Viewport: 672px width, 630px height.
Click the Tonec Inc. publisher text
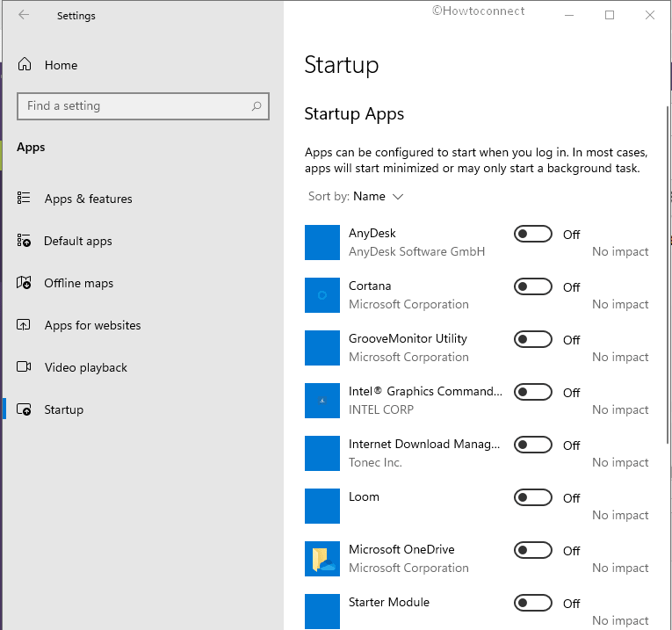click(375, 462)
